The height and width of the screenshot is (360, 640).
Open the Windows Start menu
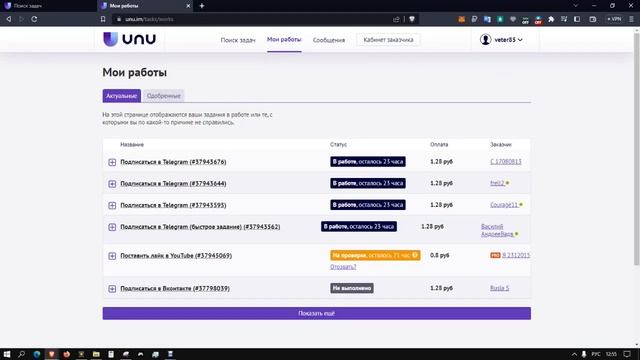(7, 354)
